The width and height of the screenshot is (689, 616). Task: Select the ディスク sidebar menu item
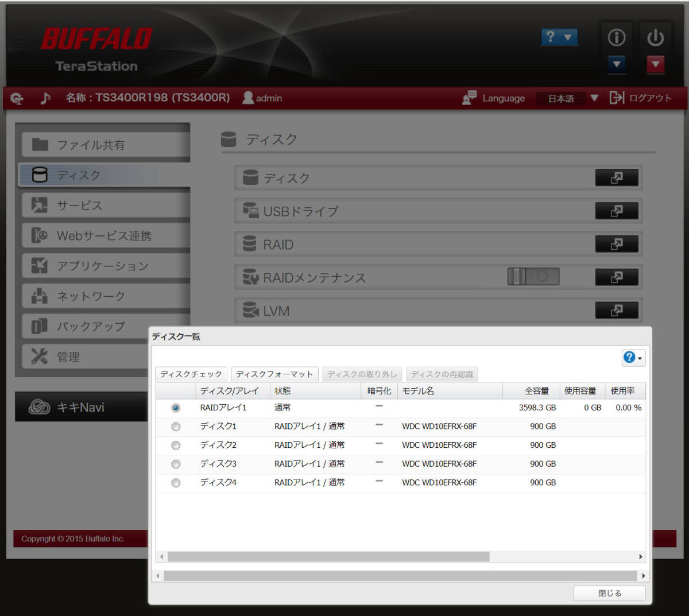coord(105,175)
